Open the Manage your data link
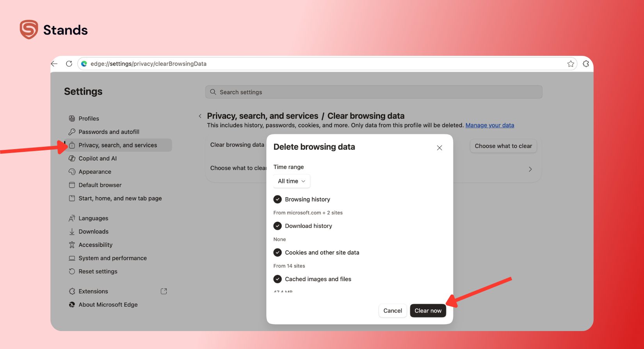This screenshot has width=644, height=349. point(490,125)
